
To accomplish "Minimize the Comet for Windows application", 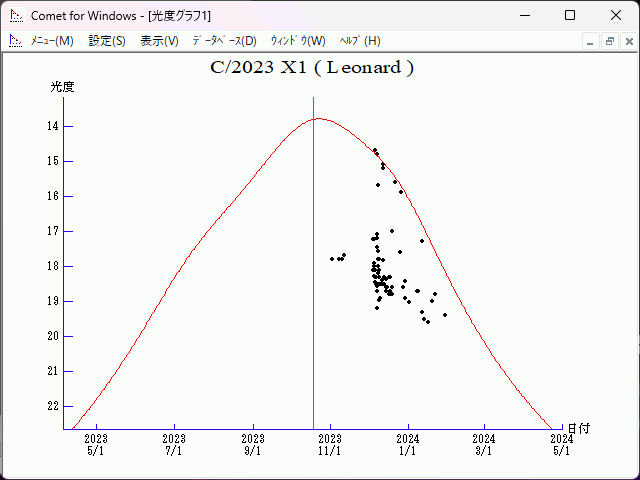I will tap(524, 15).
